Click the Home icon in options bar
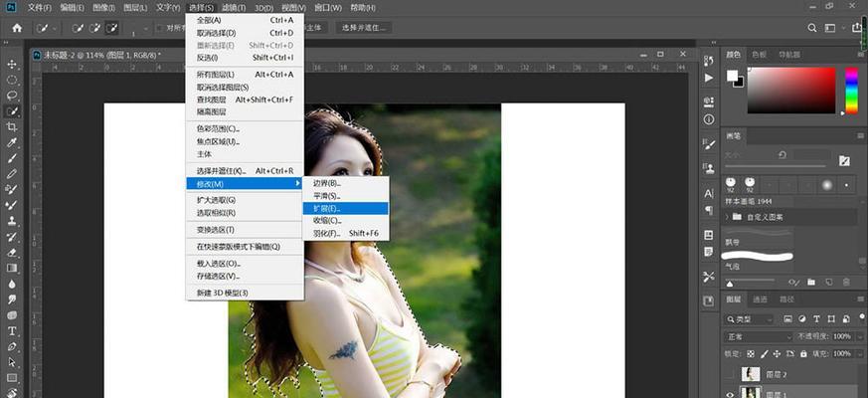This screenshot has width=868, height=398. (x=17, y=28)
